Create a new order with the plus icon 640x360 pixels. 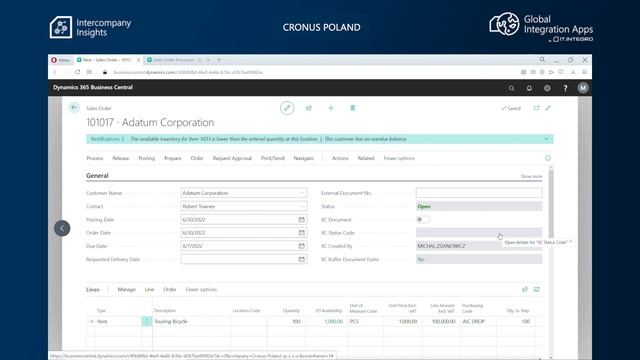coord(331,108)
